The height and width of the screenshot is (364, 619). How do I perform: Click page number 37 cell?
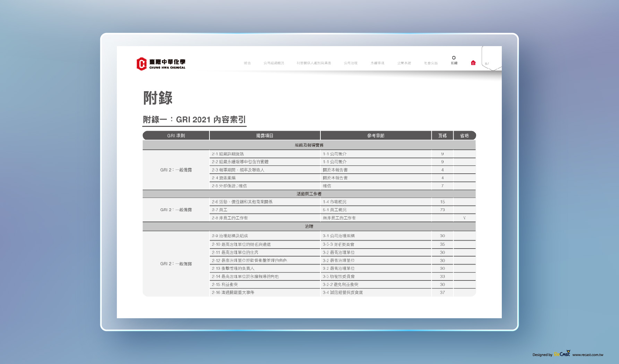click(x=442, y=293)
